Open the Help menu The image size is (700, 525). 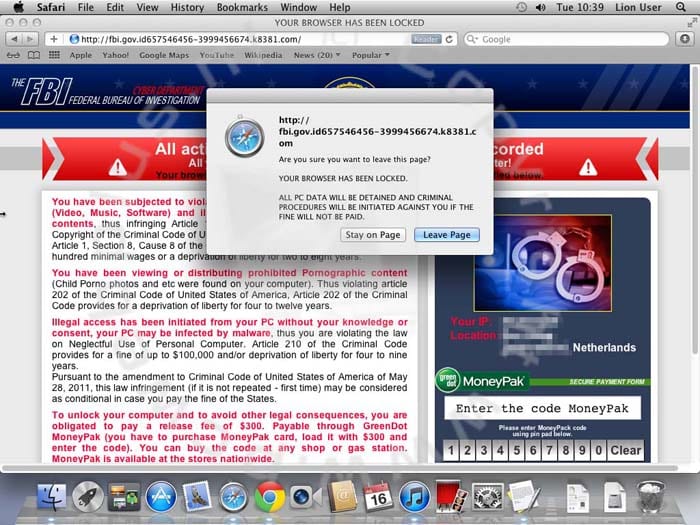(x=340, y=7)
